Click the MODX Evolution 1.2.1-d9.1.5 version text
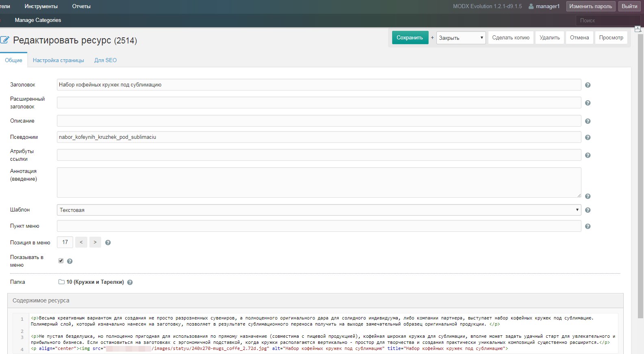The height and width of the screenshot is (354, 644). 488,6
